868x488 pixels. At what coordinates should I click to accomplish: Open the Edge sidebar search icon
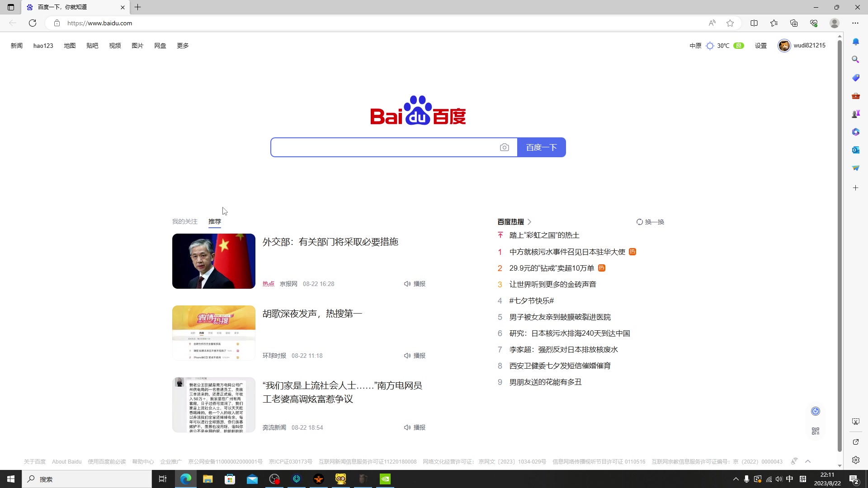tap(855, 60)
